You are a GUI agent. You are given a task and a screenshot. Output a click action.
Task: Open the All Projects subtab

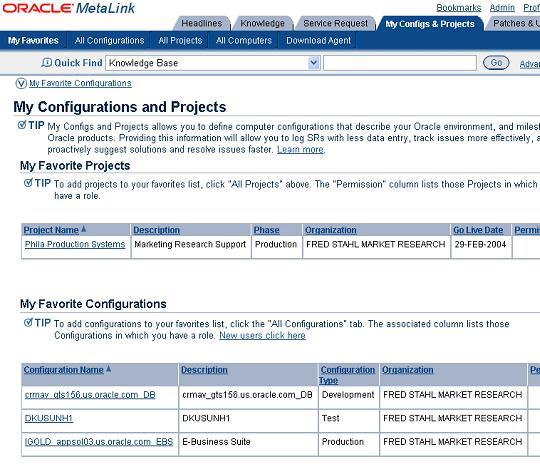point(180,41)
